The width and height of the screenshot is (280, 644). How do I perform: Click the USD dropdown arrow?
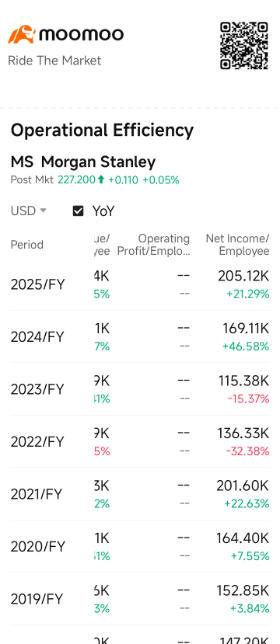click(x=43, y=211)
